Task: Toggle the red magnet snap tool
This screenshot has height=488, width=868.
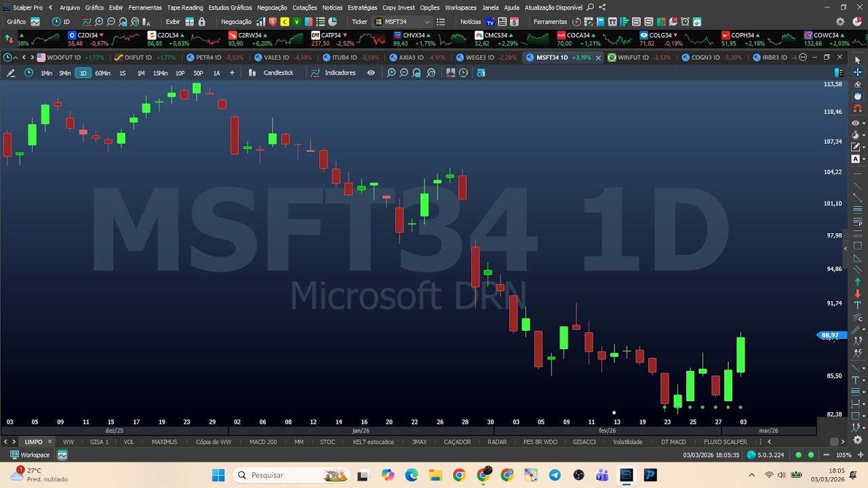Action: tap(857, 108)
